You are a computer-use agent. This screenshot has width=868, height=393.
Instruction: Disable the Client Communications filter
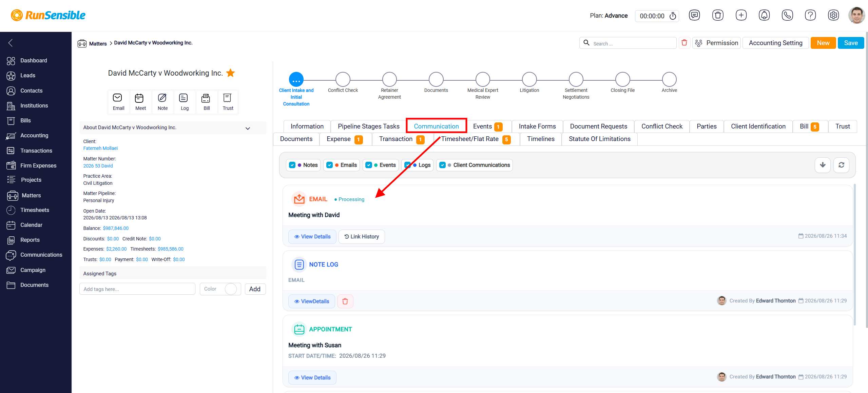(442, 165)
